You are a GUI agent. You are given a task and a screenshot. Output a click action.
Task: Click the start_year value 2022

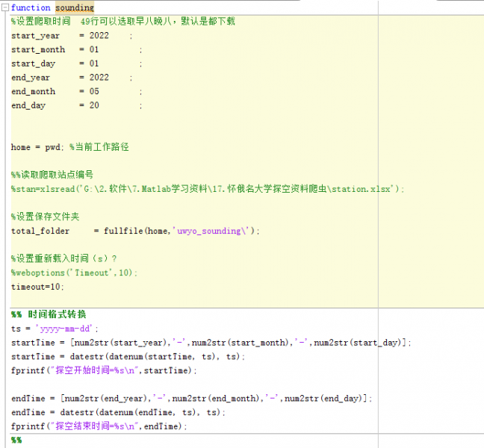[99, 36]
